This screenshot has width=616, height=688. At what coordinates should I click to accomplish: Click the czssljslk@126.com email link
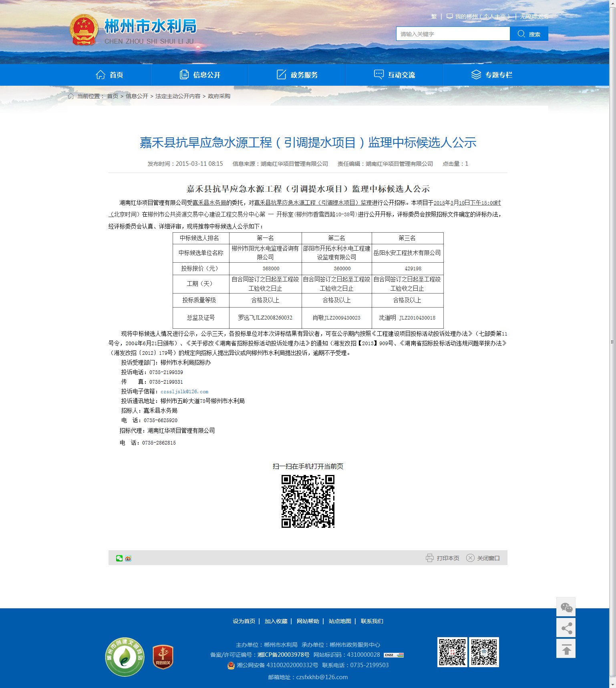(184, 392)
